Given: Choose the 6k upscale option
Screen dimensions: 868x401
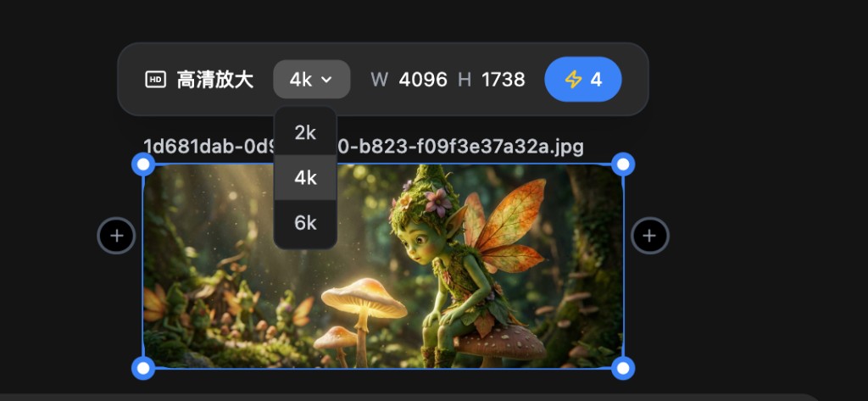Looking at the screenshot, I should (305, 223).
